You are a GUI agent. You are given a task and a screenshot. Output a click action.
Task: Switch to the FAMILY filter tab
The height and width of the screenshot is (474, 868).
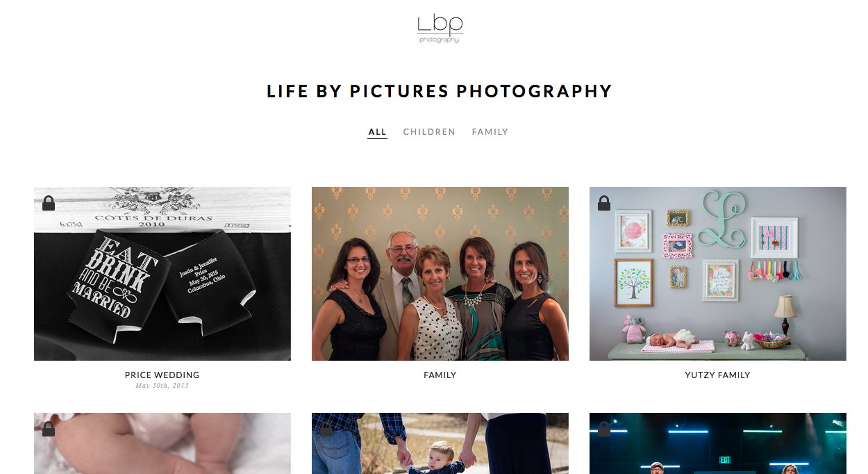[x=490, y=132]
